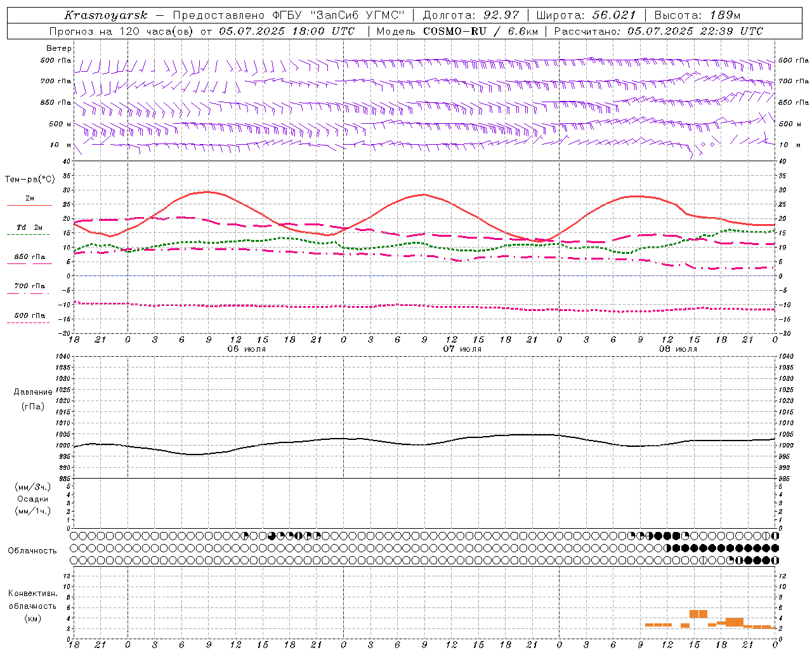Click the (мм/3ч.) precipitation unit label
This screenshot has height=650, width=812.
point(33,487)
